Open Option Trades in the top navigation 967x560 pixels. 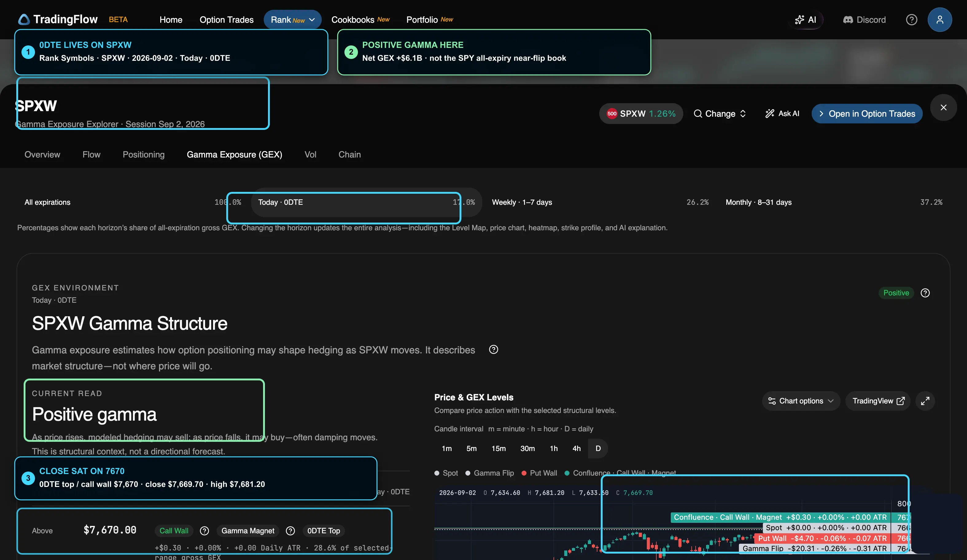pos(227,20)
